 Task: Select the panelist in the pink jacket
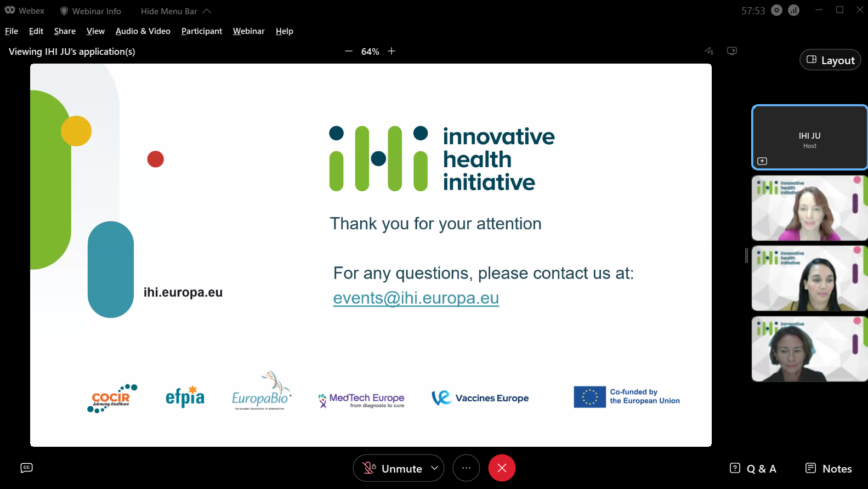809,208
